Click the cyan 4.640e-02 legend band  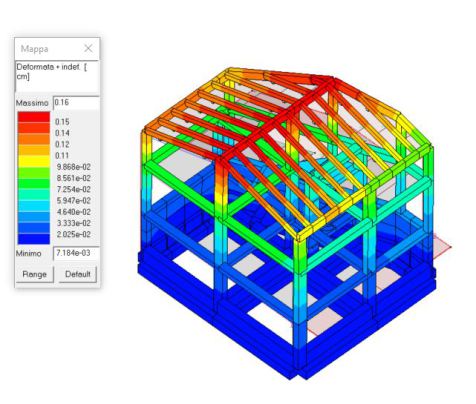click(34, 206)
